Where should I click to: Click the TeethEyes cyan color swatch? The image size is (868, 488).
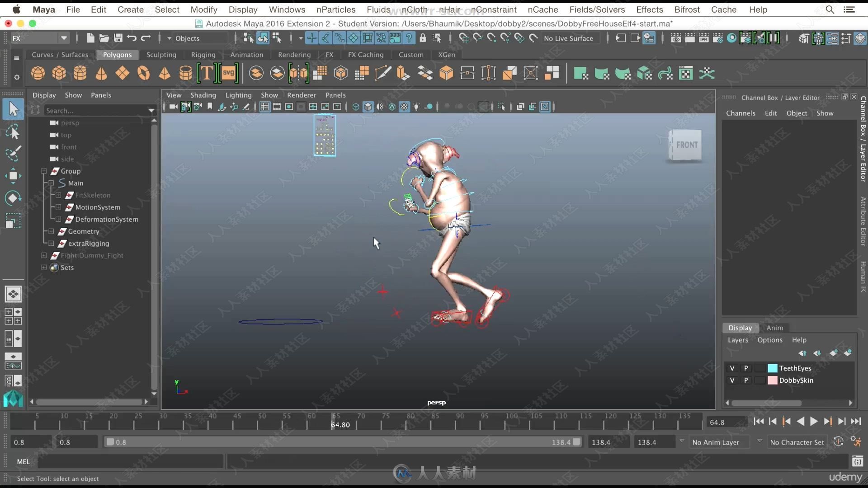pos(773,368)
